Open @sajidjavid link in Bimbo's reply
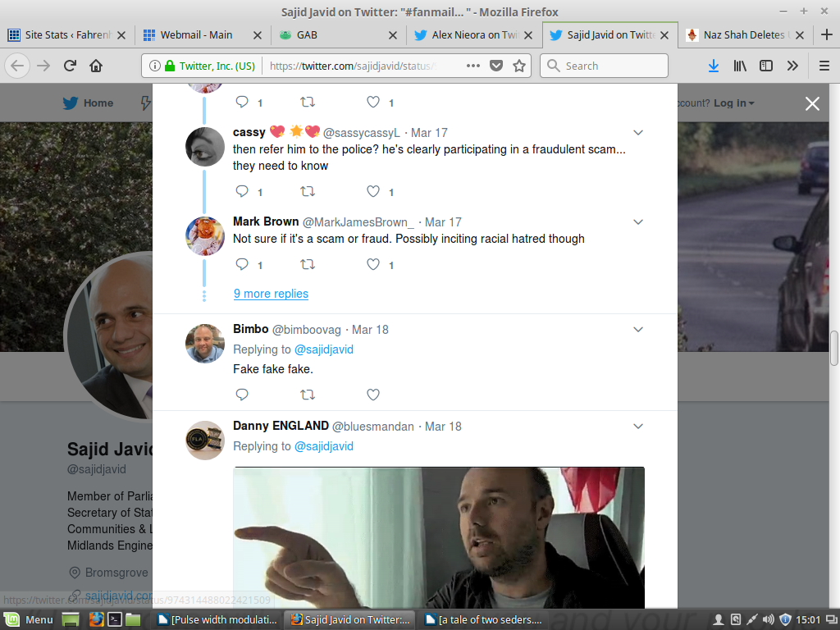 (323, 349)
